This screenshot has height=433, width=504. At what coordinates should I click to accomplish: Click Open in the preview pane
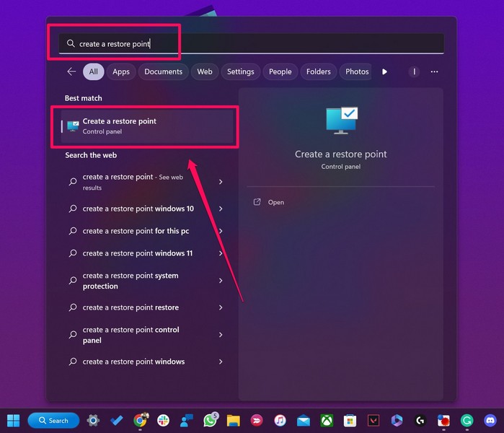coord(275,202)
